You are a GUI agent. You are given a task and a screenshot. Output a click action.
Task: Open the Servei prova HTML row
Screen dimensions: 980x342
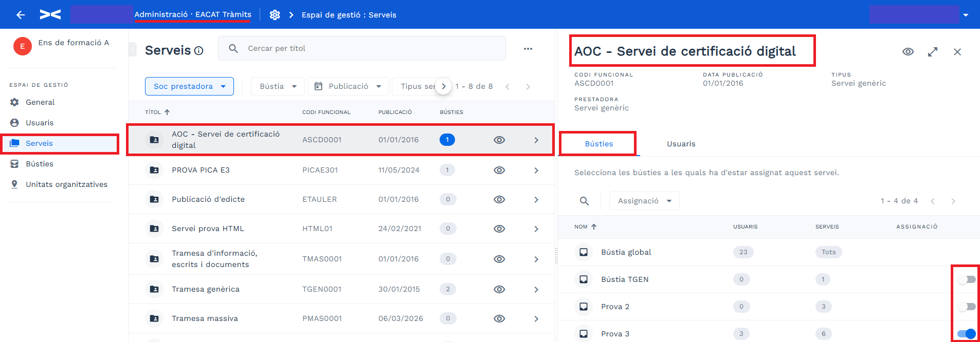coord(341,229)
